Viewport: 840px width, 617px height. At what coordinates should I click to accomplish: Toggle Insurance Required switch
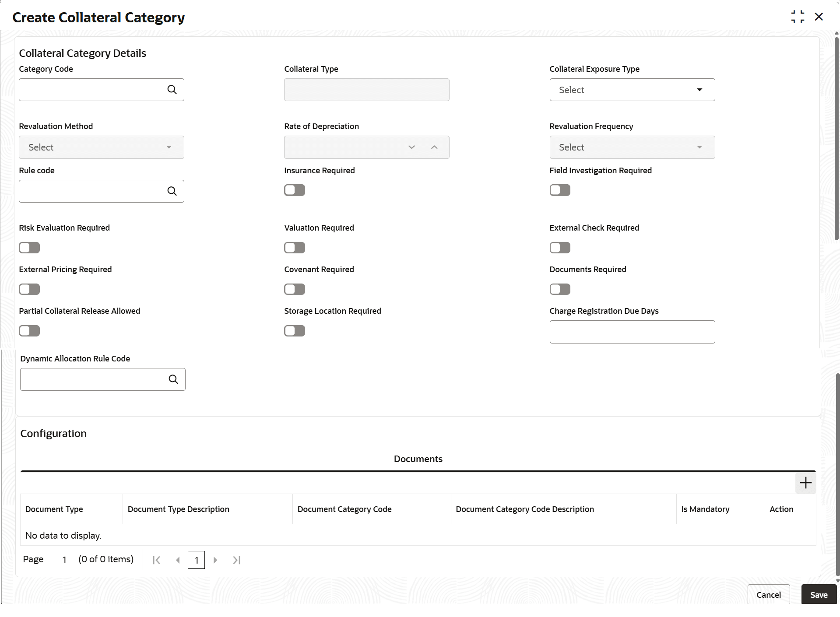(295, 190)
